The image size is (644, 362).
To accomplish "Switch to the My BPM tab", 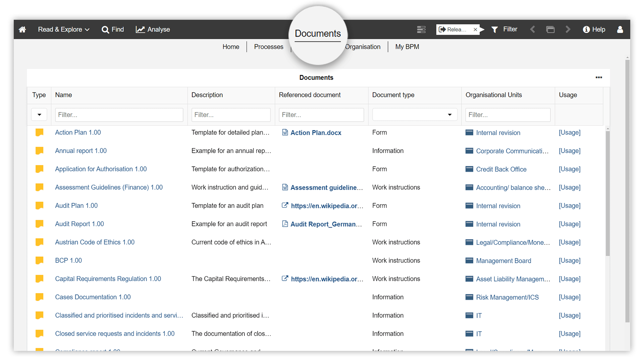I will [x=407, y=47].
